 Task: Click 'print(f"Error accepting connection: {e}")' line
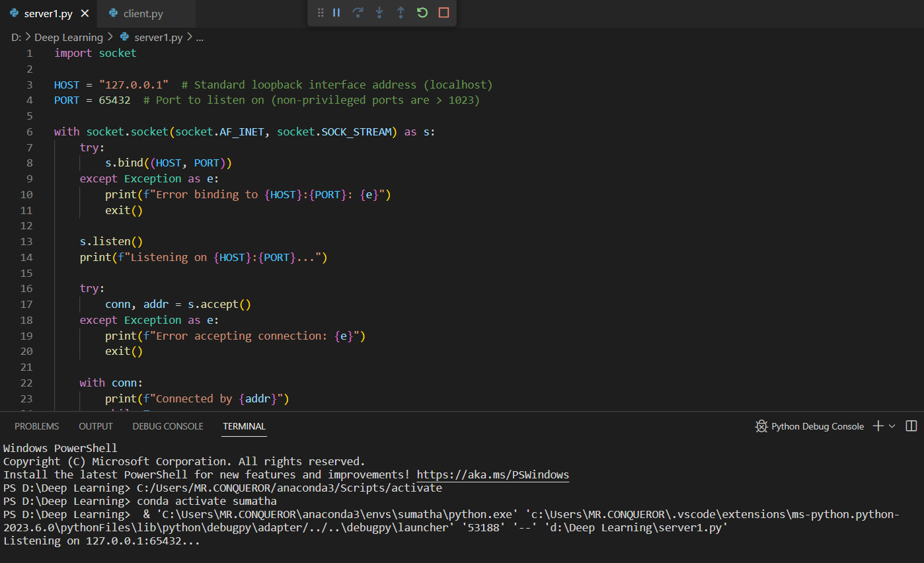click(235, 336)
